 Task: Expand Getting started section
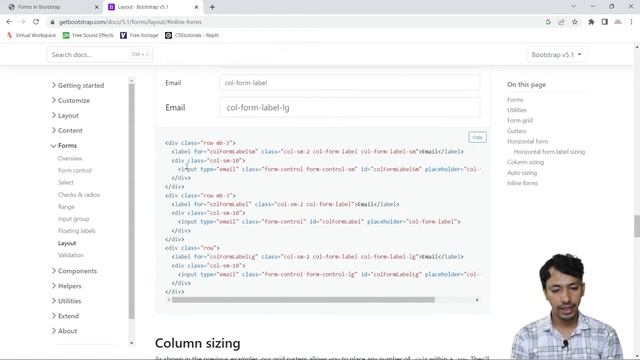coord(78,85)
